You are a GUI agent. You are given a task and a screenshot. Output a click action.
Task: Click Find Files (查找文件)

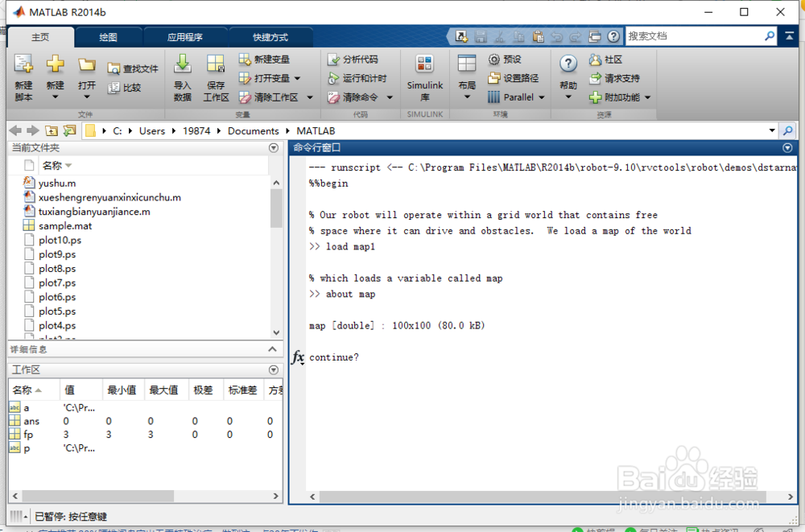[133, 68]
